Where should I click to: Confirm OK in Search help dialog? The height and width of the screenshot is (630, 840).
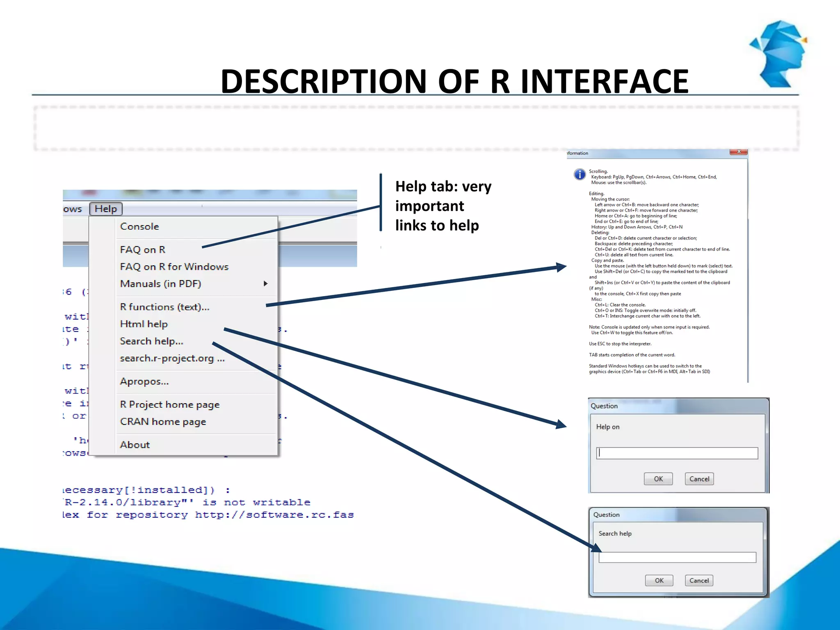click(659, 580)
